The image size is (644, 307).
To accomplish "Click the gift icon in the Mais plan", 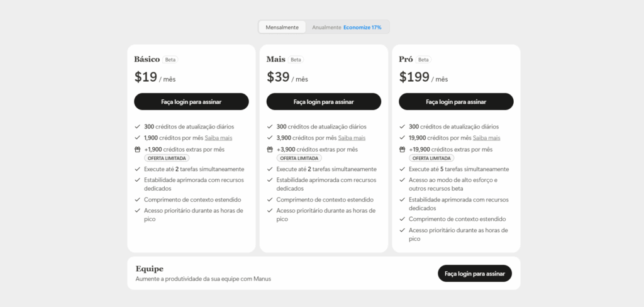I will 269,150.
